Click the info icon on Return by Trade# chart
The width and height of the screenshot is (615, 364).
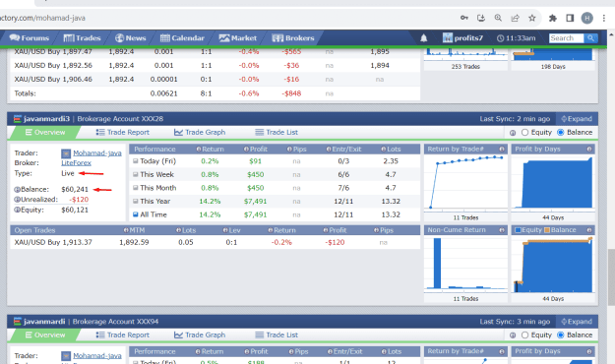click(x=502, y=150)
